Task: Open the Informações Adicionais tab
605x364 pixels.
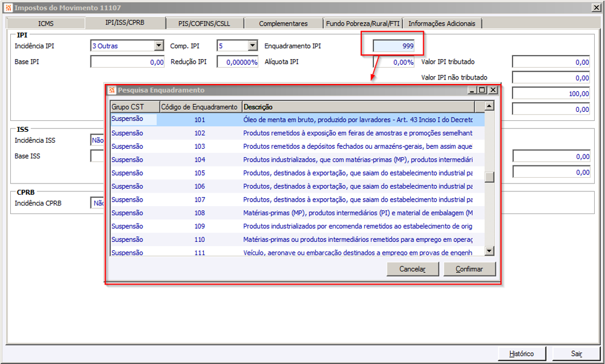Action: [442, 23]
